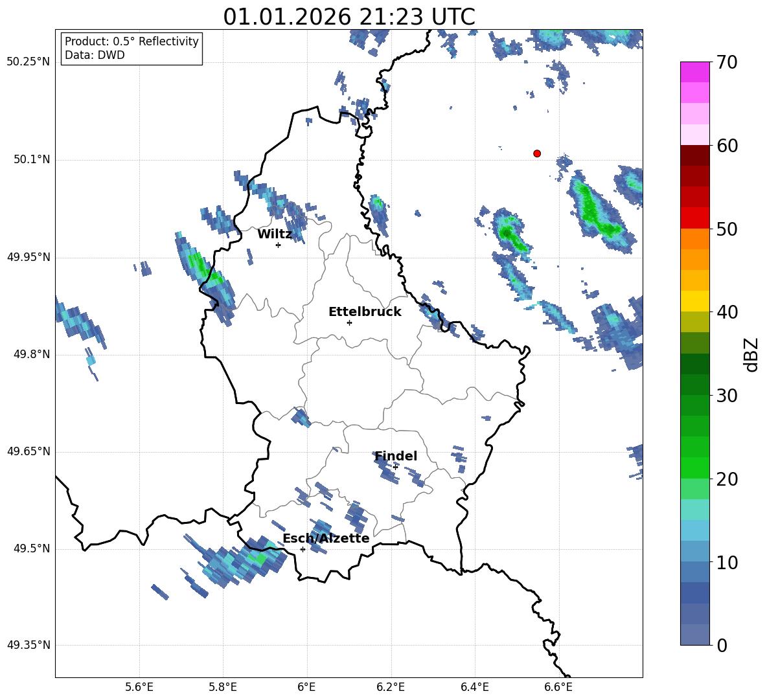Click the dark red colorbar segment below 60
This screenshot has height=700, width=767.
pos(694,156)
